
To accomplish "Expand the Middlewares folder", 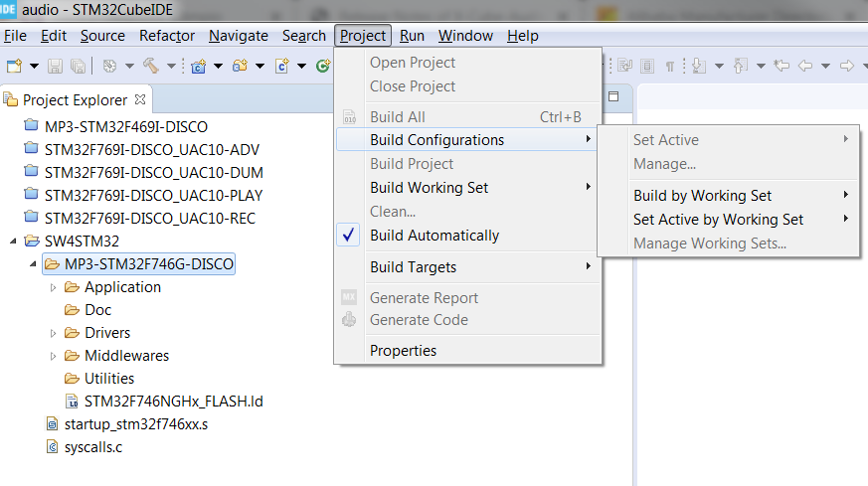I will 53,356.
